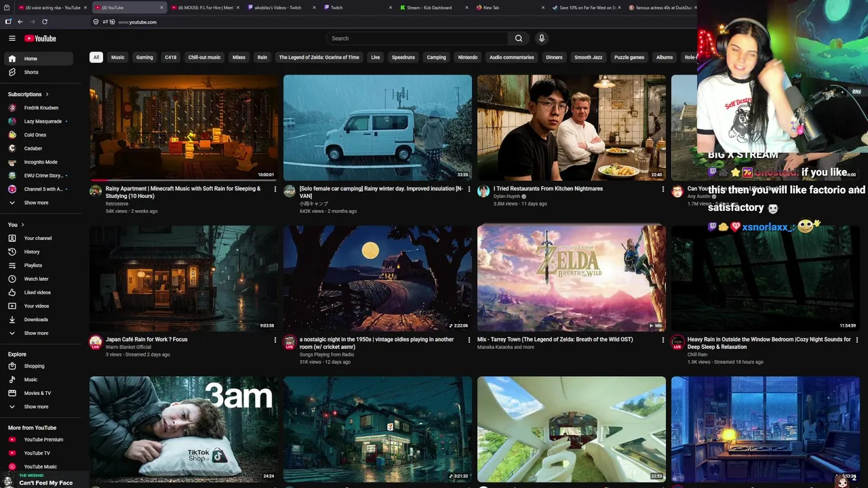Image resolution: width=868 pixels, height=488 pixels.
Task: Click the browser back arrow
Action: click(20, 22)
